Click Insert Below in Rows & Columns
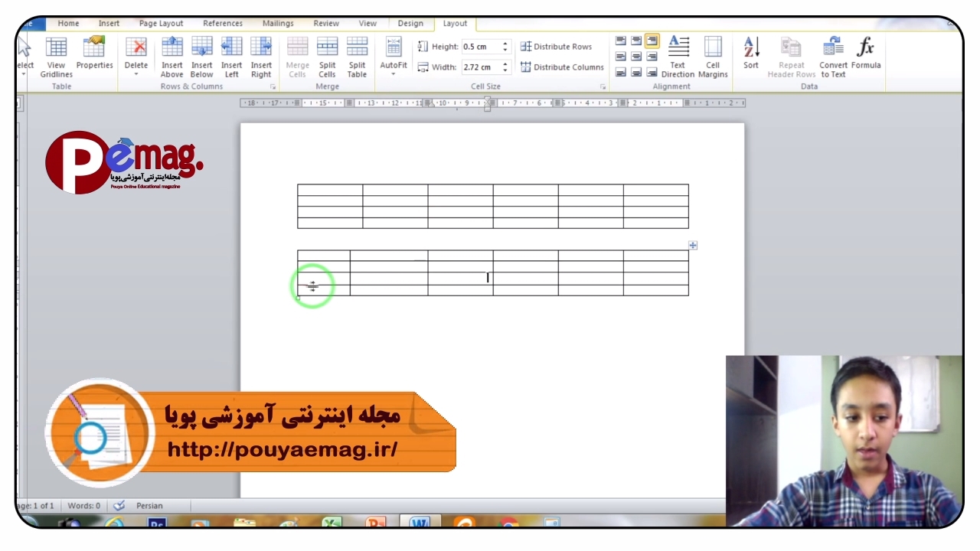Screen dimensions: 980x551 click(201, 57)
